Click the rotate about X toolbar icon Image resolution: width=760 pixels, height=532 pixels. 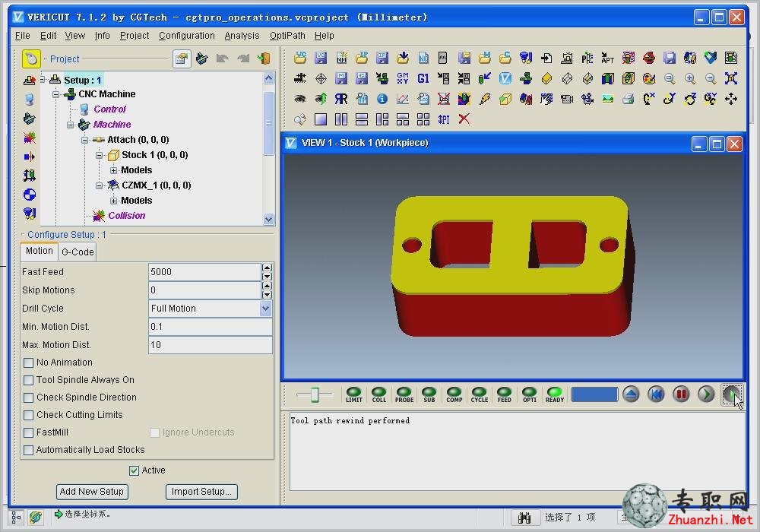pyautogui.click(x=649, y=99)
